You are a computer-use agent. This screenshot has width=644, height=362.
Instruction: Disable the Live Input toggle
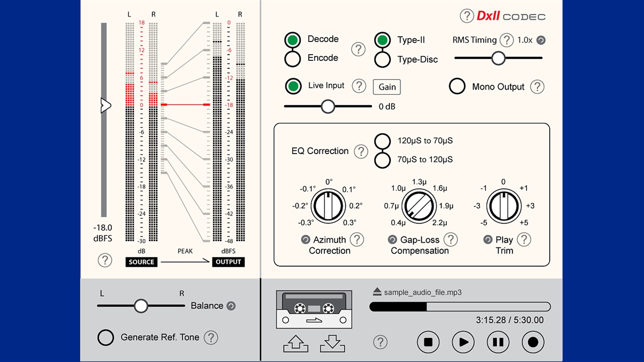click(292, 86)
